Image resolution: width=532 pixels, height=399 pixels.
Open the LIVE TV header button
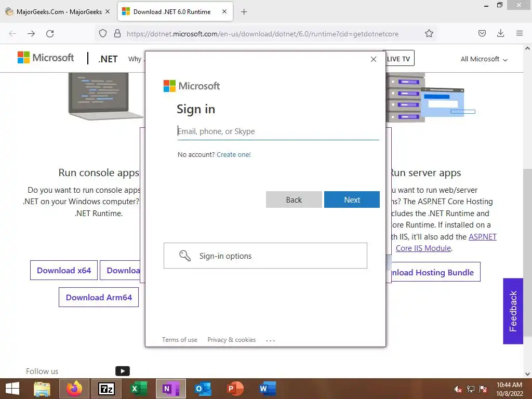(398, 59)
